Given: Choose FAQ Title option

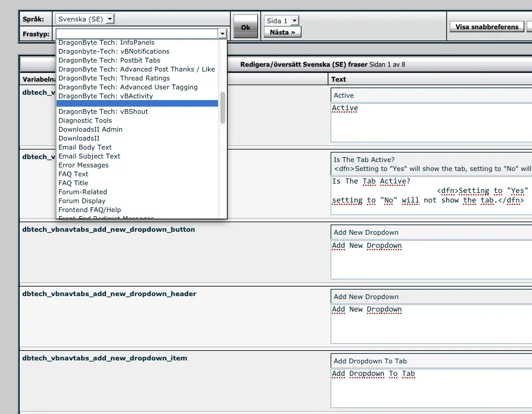Looking at the screenshot, I should [x=137, y=183].
